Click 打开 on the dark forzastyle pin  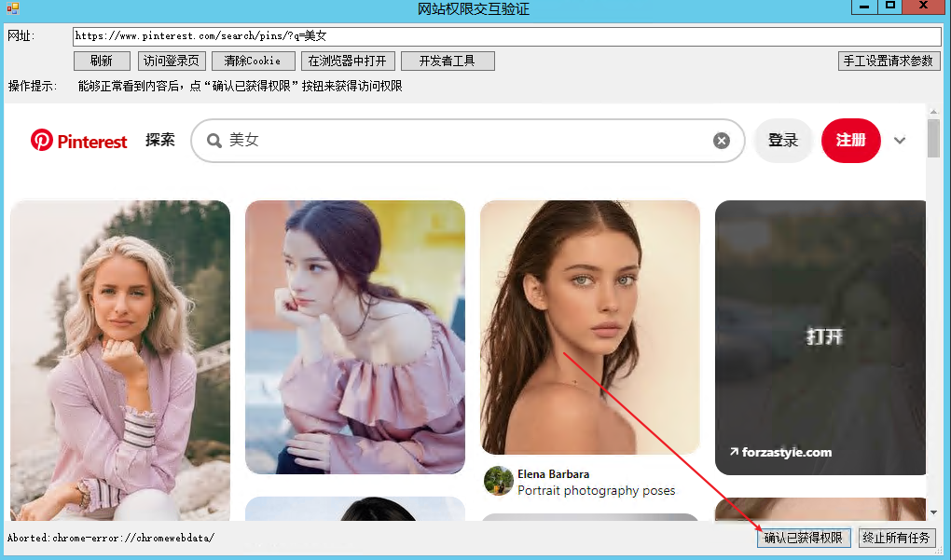click(824, 335)
